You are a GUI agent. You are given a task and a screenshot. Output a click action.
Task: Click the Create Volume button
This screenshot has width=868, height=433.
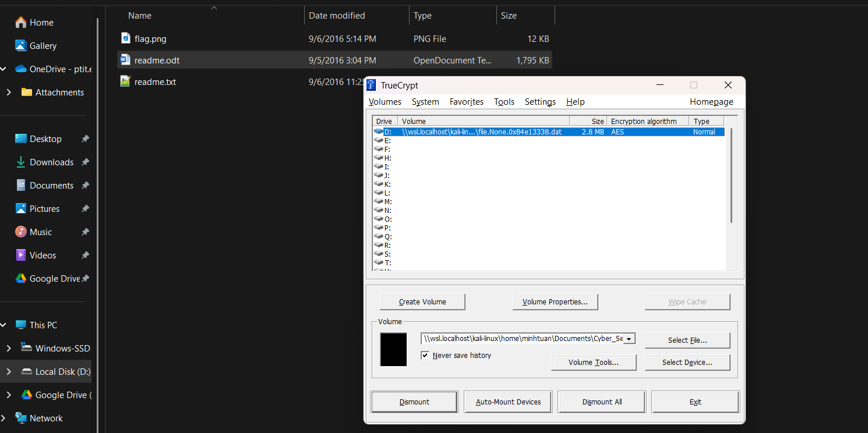(x=422, y=302)
